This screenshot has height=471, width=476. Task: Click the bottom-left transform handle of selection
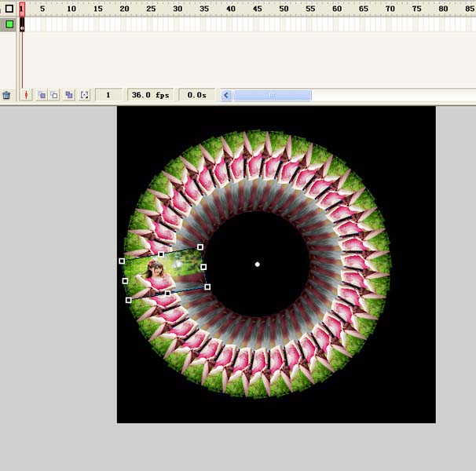128,300
